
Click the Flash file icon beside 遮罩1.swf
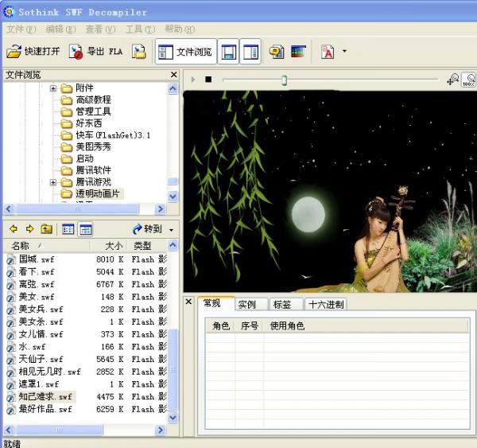click(10, 385)
